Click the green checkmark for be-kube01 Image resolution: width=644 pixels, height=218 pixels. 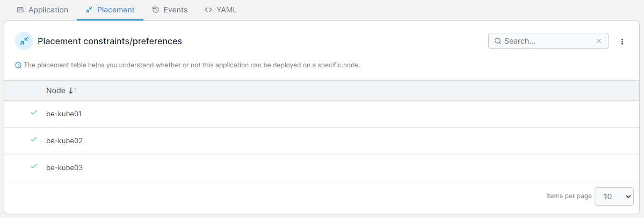point(34,113)
